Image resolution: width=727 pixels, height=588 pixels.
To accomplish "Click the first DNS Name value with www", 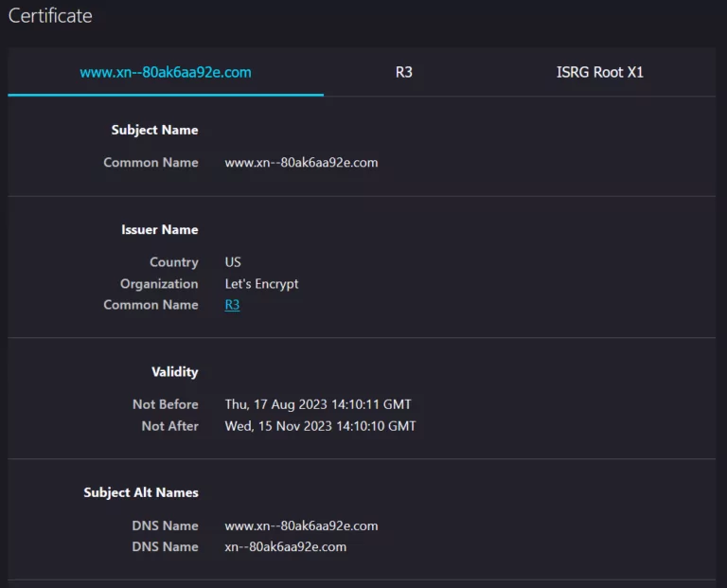I will (301, 526).
